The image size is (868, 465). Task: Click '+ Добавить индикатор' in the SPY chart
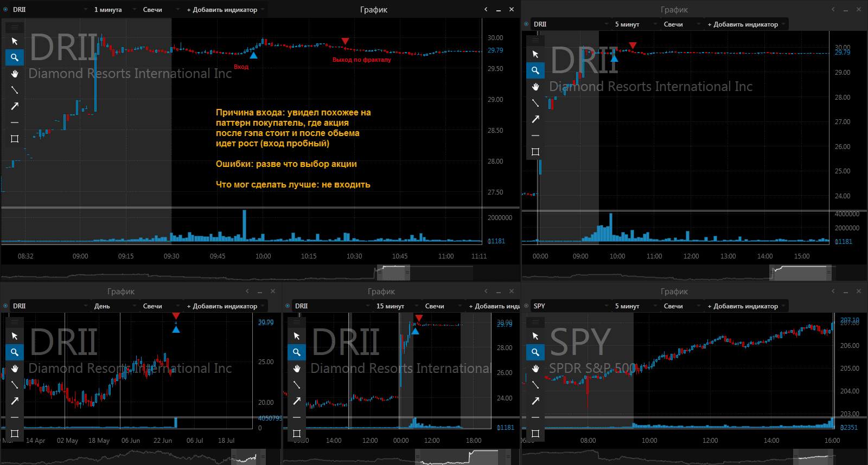[x=746, y=306]
